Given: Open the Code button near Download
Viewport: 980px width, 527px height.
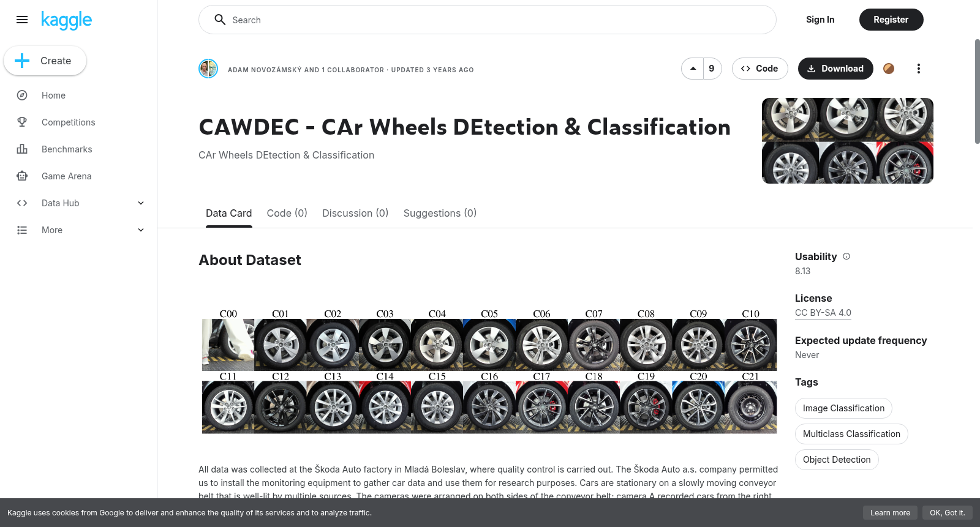Looking at the screenshot, I should click(759, 69).
